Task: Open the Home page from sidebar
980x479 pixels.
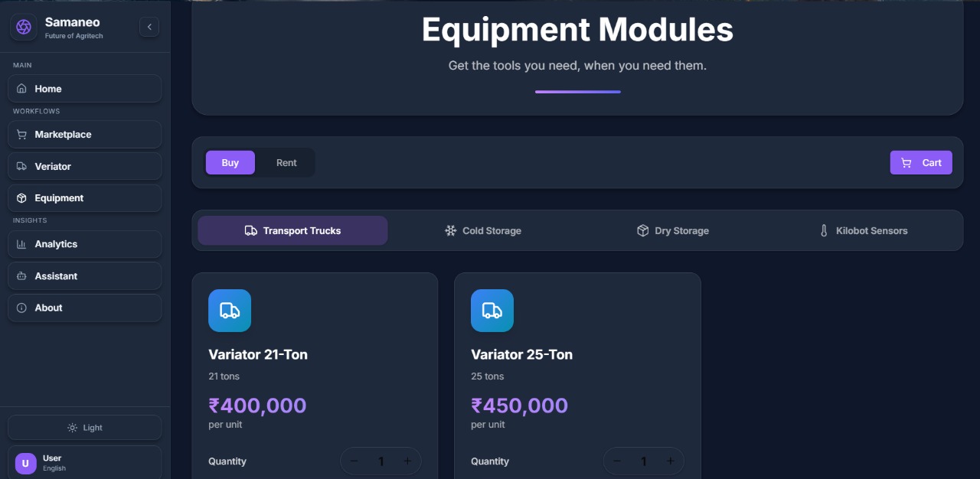Action: [x=85, y=89]
